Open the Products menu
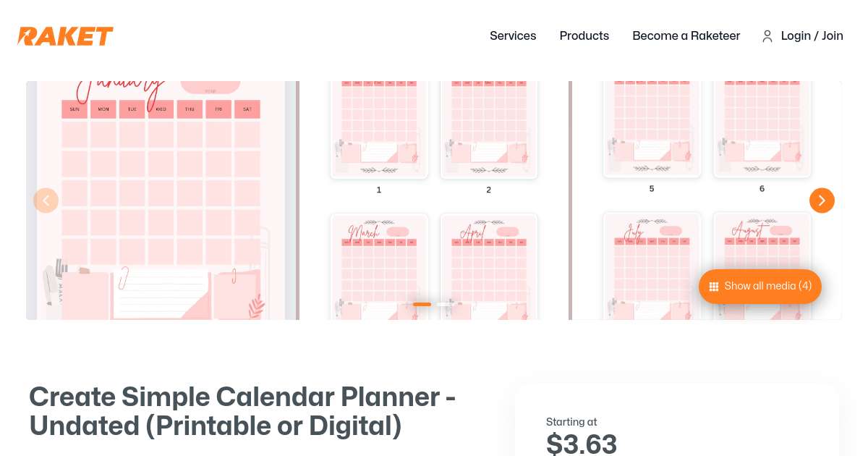868x456 pixels. pyautogui.click(x=584, y=35)
